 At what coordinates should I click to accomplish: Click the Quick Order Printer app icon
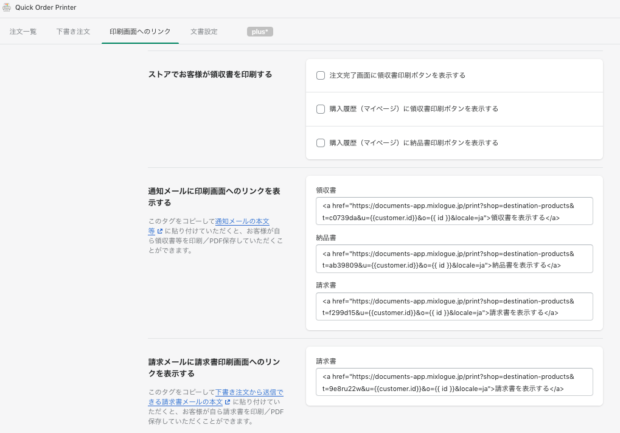(x=8, y=7)
